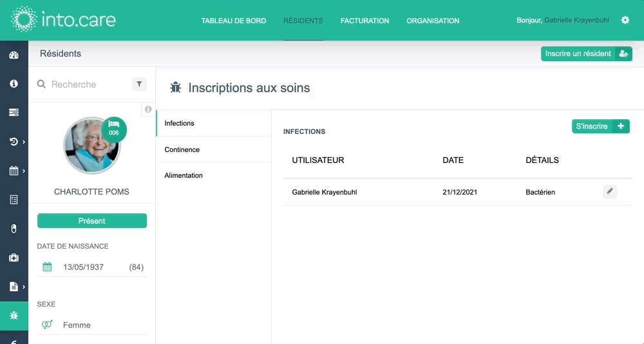Image resolution: width=644 pixels, height=344 pixels.
Task: Open settings gear in the header
Action: (625, 20)
